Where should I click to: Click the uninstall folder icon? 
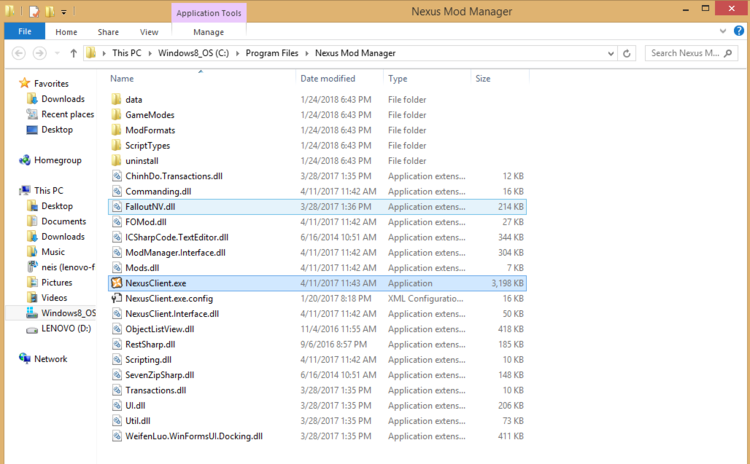(116, 160)
